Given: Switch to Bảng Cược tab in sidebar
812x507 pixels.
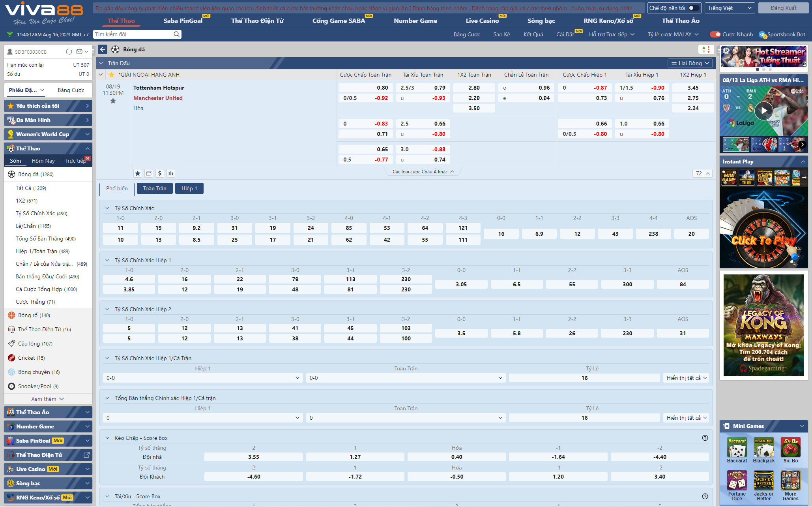Looking at the screenshot, I should (x=71, y=90).
